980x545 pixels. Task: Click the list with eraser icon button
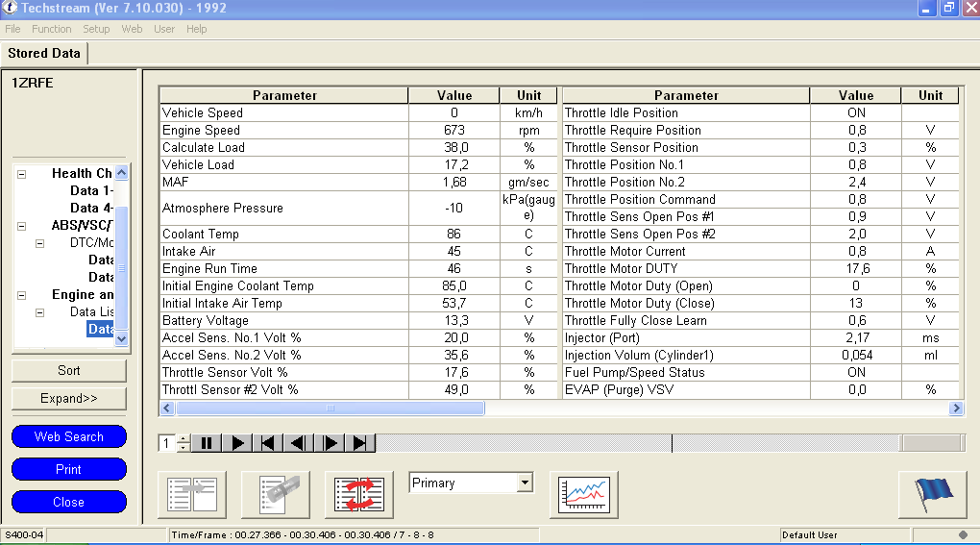click(x=276, y=494)
